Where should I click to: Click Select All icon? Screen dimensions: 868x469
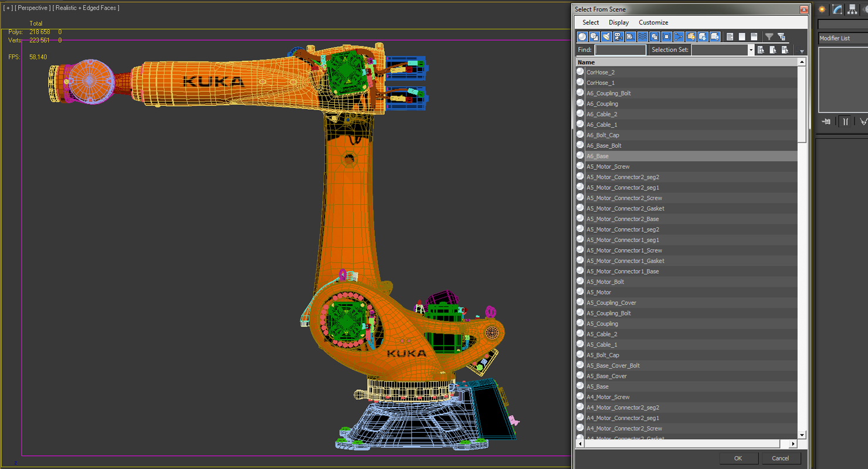click(x=730, y=36)
